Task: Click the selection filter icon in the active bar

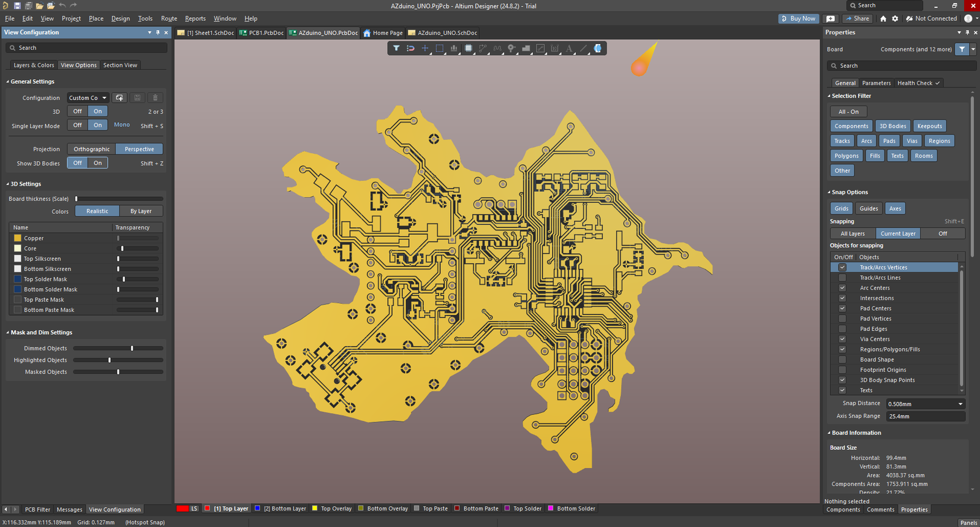Action: [396, 48]
